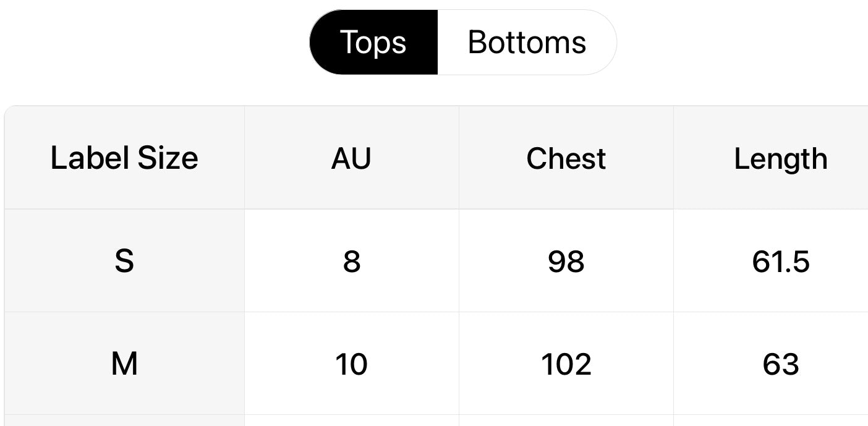Screen dimensions: 868x426
Task: Click AU size 10 cell
Action: [351, 364]
